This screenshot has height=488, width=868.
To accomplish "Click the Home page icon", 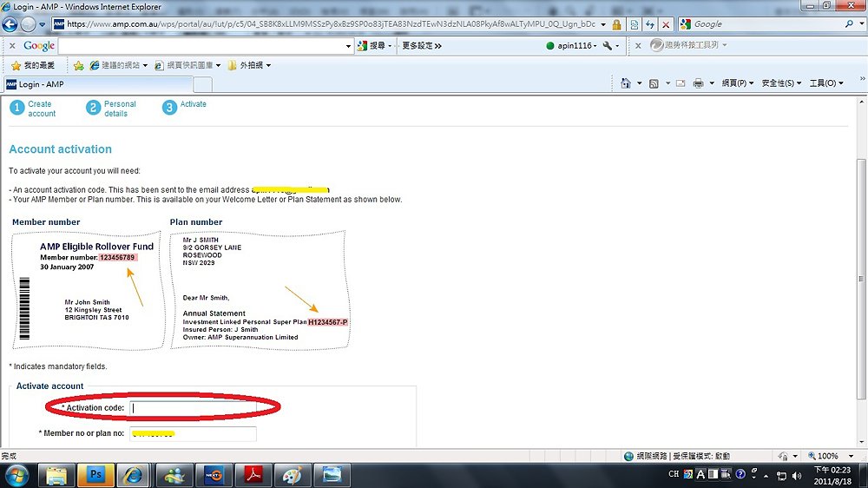I will click(626, 83).
